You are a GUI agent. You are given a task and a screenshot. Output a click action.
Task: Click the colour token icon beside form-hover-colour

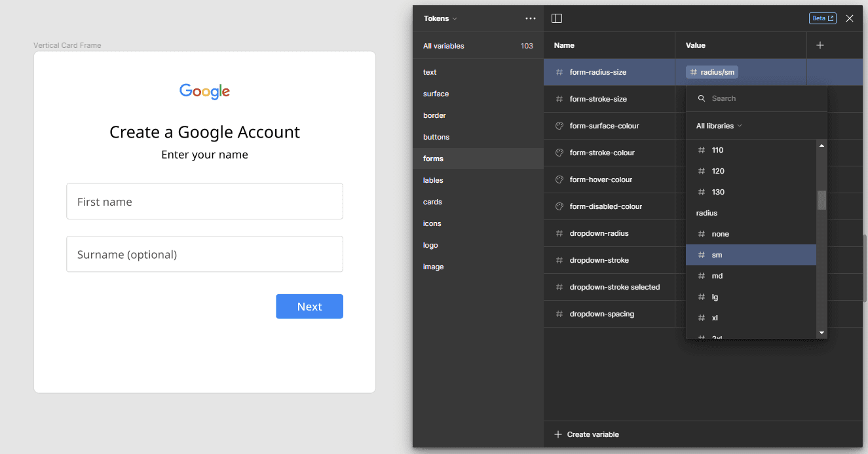click(558, 180)
